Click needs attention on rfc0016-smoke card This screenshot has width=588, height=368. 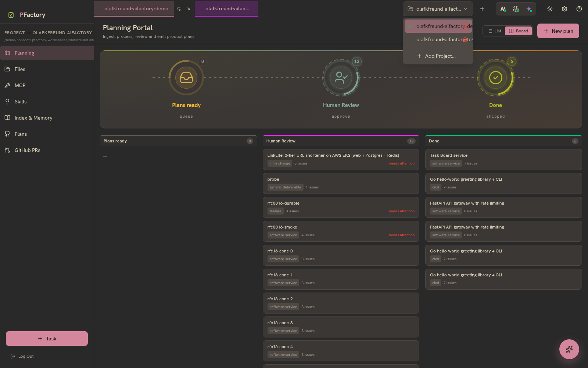point(402,235)
